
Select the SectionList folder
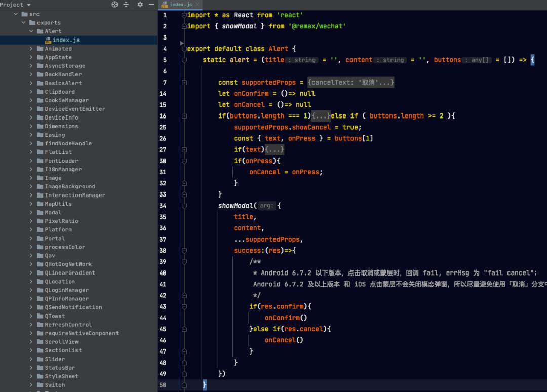tap(63, 350)
